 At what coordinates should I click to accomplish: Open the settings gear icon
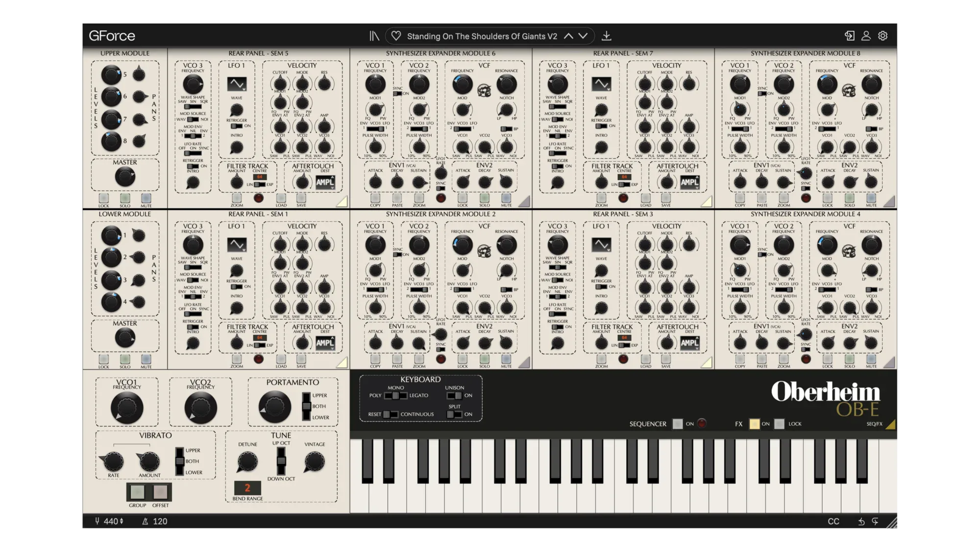pos(882,36)
